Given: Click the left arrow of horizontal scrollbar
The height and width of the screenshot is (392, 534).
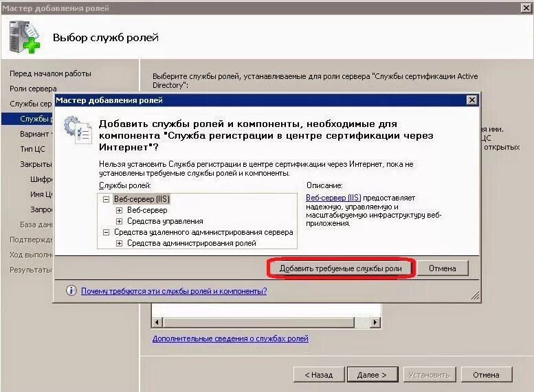Looking at the screenshot, I should (x=157, y=322).
